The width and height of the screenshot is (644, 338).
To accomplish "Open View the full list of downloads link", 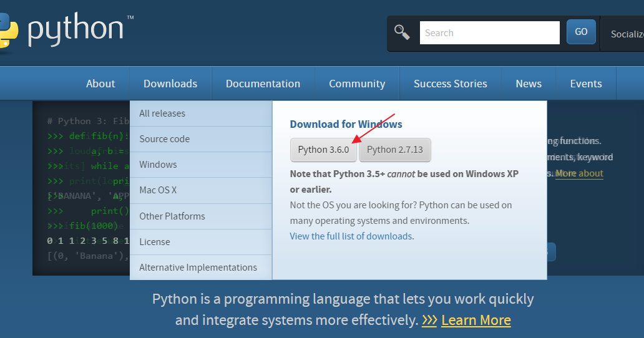I will 351,236.
